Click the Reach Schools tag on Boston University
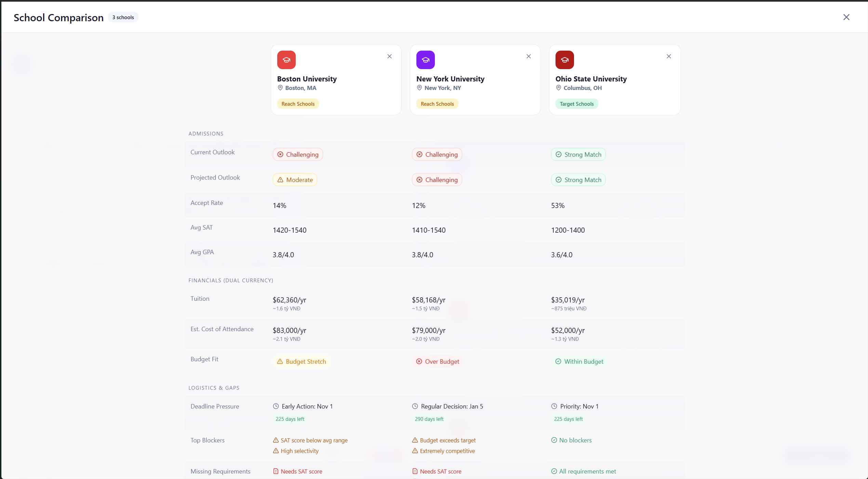Screen dimensions: 868x479 [298, 104]
